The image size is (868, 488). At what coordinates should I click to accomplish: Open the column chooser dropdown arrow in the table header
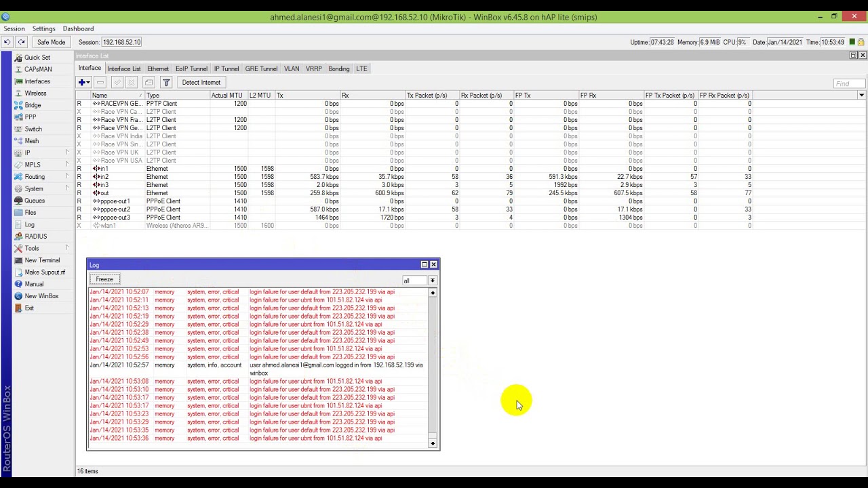tap(862, 96)
